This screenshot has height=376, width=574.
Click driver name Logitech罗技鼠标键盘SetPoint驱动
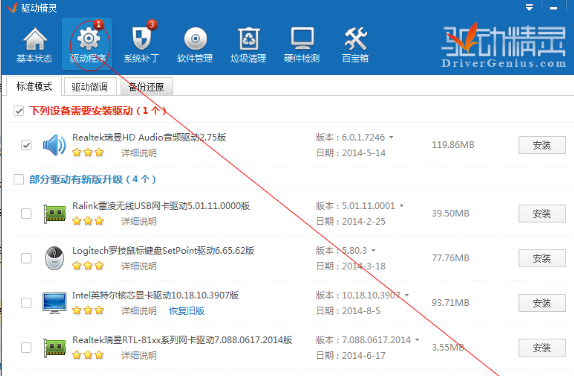[163, 250]
